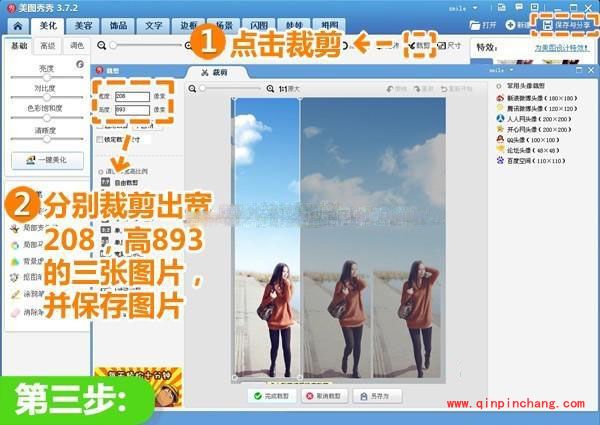Click the reset icon beside 亮度

pos(80,64)
